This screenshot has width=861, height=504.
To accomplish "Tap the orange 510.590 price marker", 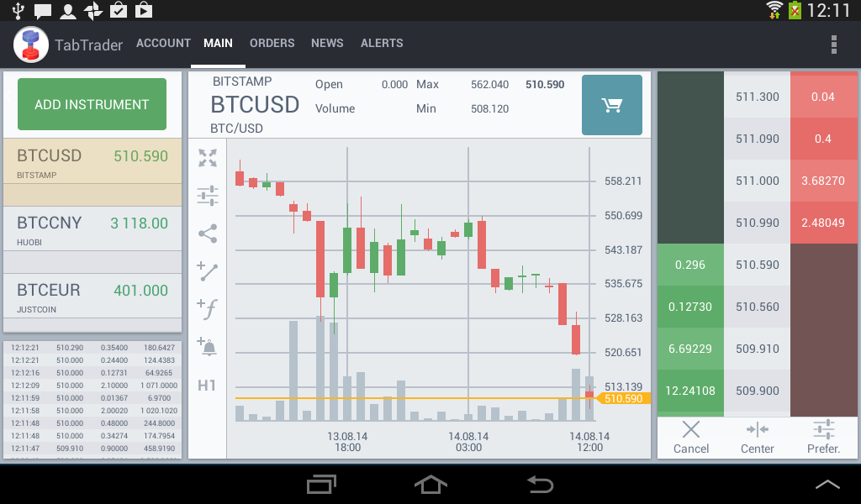I will 623,399.
